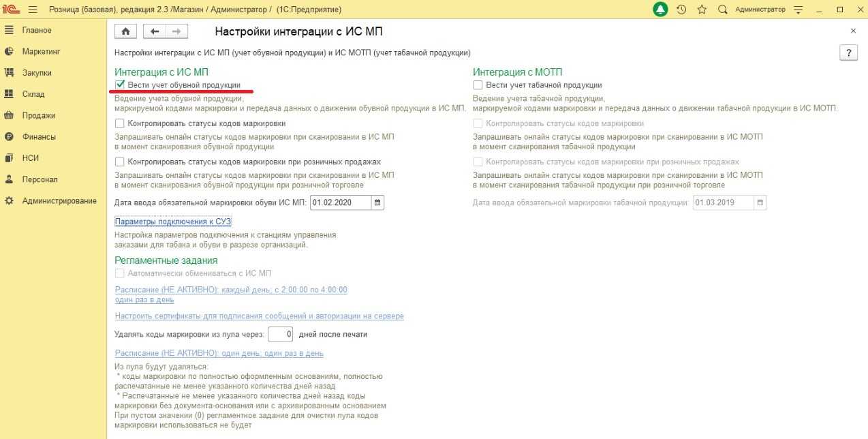Toggle Контролировать статусы кодов маркировки при розничных продажах
868x439 pixels.
click(120, 162)
